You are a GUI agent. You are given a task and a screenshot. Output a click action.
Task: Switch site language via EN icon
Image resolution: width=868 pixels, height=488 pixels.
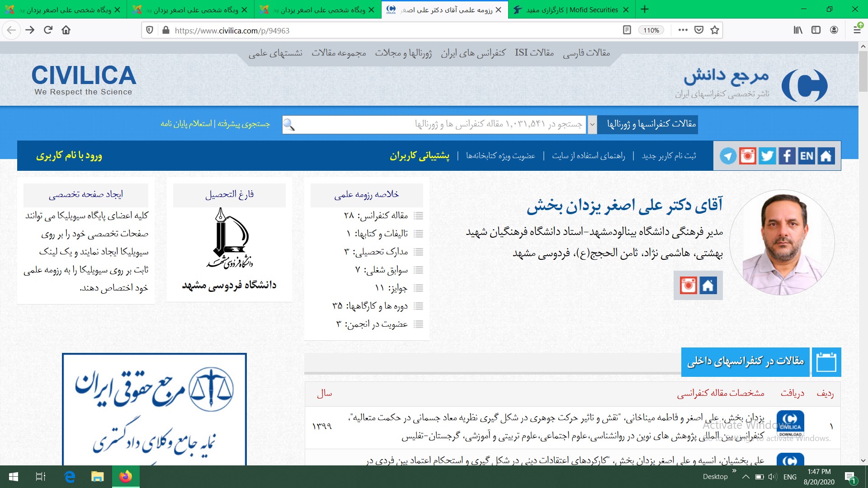pos(806,156)
